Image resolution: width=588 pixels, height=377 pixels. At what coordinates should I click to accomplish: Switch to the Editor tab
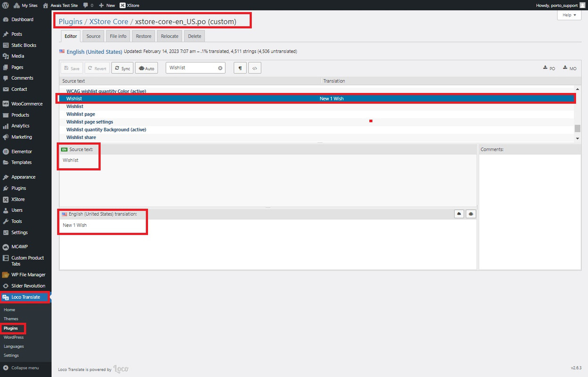click(71, 36)
